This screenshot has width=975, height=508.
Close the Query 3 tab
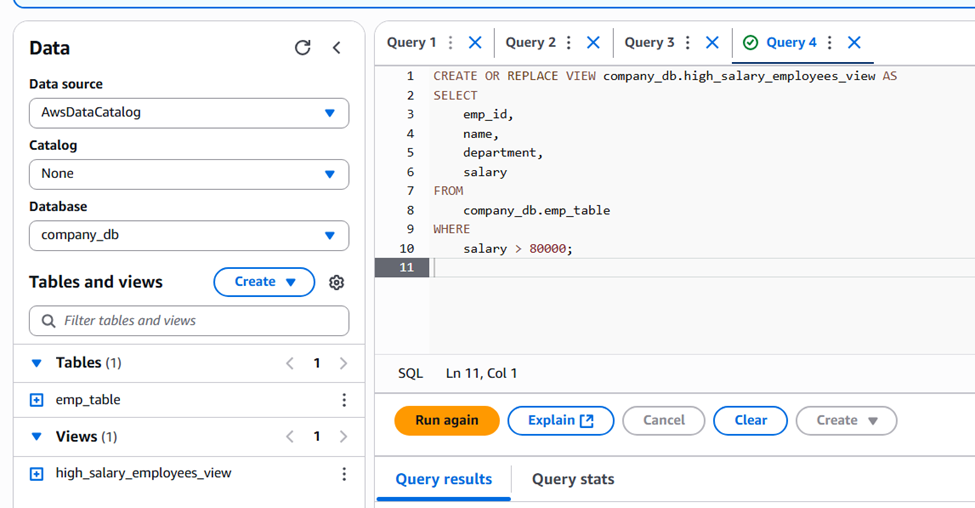(712, 42)
